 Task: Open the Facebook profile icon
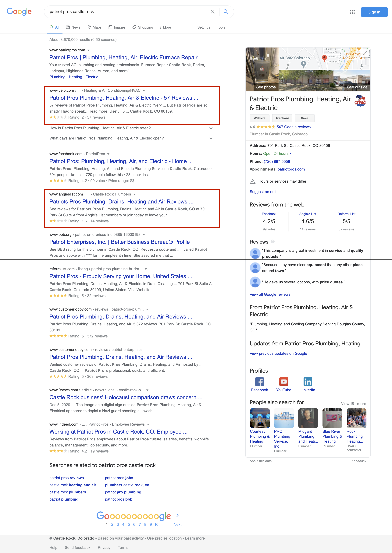coord(259,382)
